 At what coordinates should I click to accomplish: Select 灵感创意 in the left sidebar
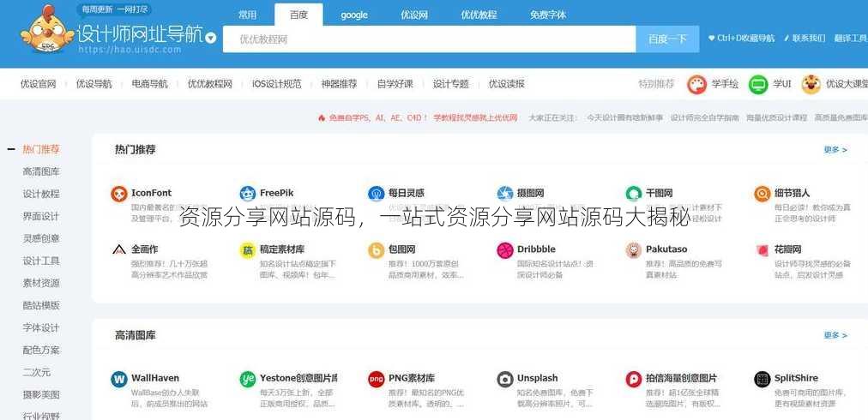coord(41,239)
